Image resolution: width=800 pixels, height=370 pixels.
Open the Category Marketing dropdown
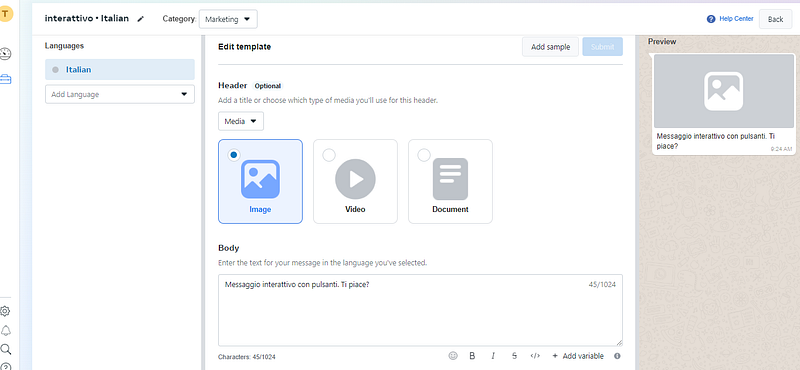click(228, 19)
